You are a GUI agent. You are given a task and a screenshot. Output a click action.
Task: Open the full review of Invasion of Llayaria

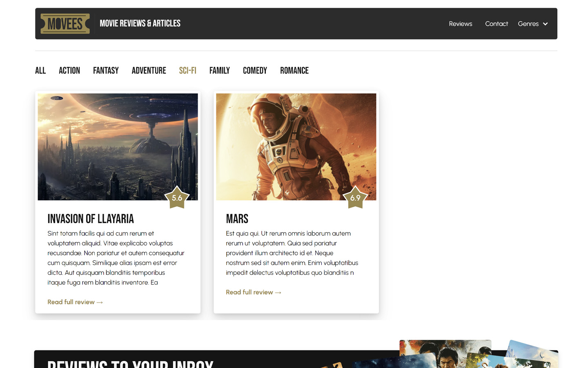tap(71, 302)
